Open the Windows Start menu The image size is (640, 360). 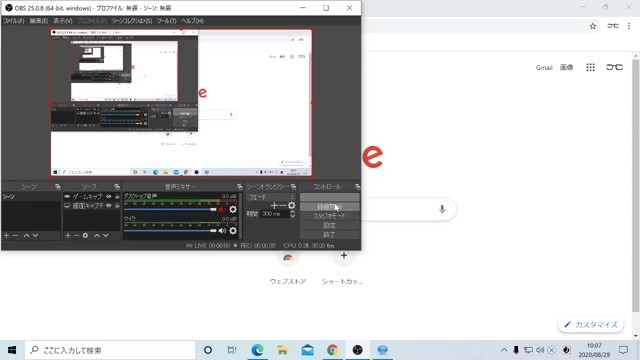pyautogui.click(x=12, y=350)
